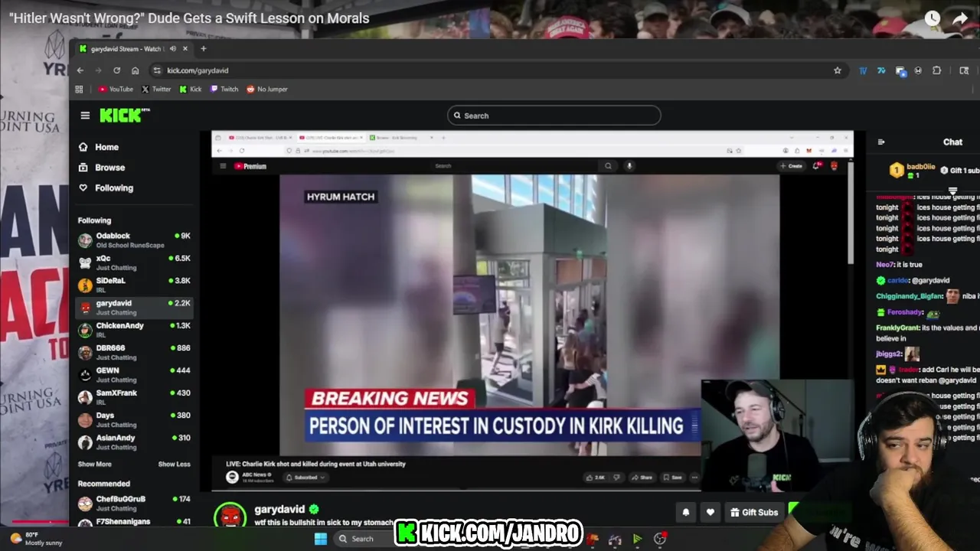The image size is (980, 551).
Task: Open the YouTube bookmark
Action: 116,90
